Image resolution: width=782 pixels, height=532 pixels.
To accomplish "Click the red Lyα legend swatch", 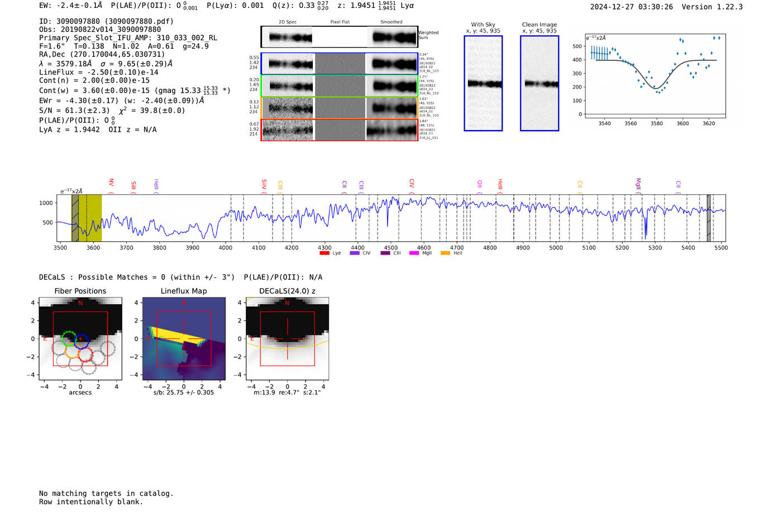I will point(324,253).
